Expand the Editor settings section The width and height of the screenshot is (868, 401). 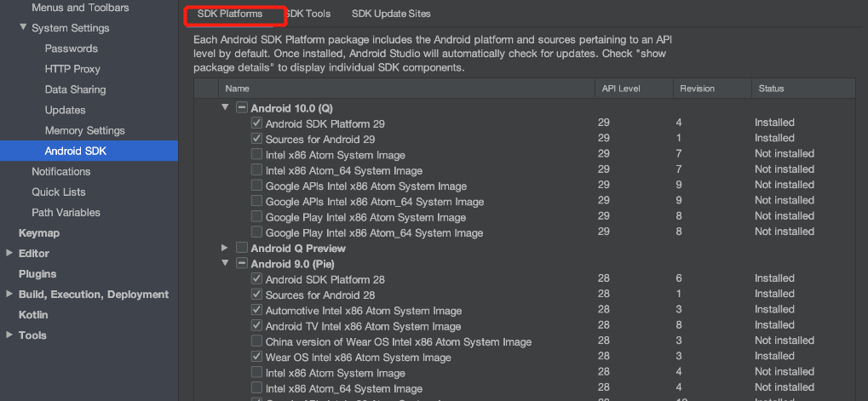(x=9, y=253)
